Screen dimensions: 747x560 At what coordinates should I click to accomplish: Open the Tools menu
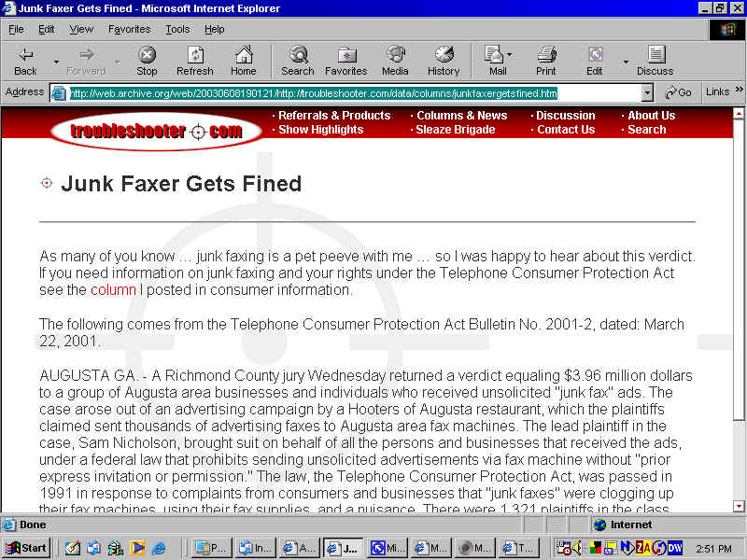[177, 30]
